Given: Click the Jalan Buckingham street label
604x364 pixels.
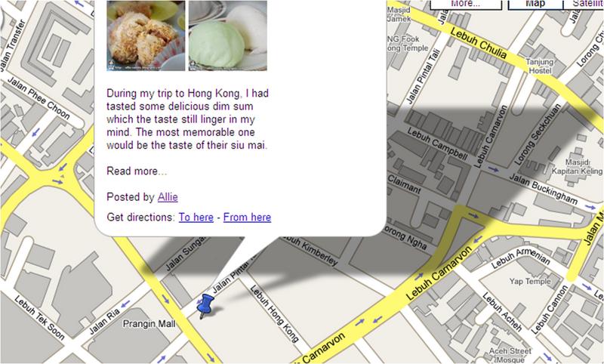Looking at the screenshot, I should point(543,189).
